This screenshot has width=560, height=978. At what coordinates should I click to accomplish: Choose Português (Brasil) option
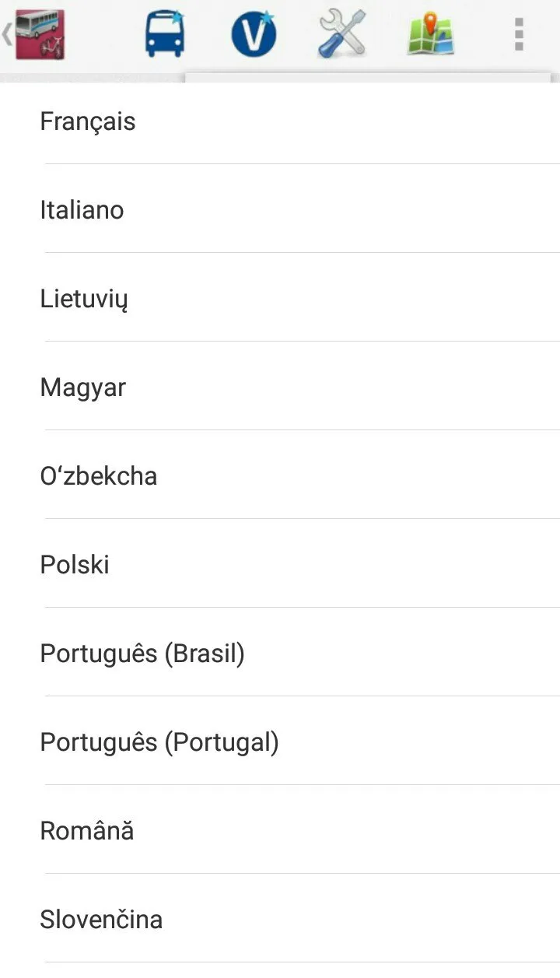pyautogui.click(x=280, y=652)
